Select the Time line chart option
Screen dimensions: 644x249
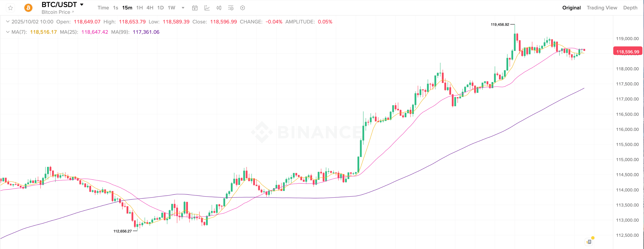[103, 8]
